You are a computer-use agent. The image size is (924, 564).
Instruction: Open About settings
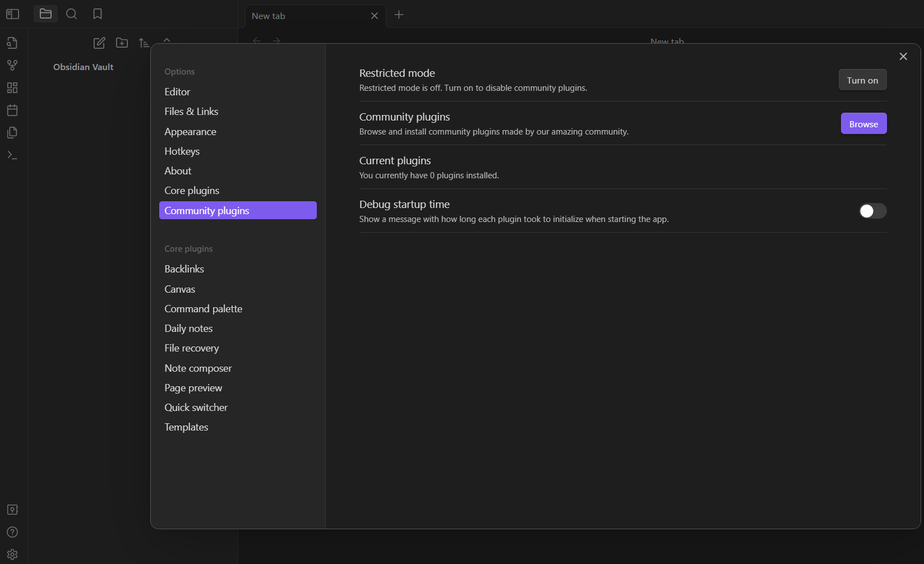pyautogui.click(x=238, y=171)
